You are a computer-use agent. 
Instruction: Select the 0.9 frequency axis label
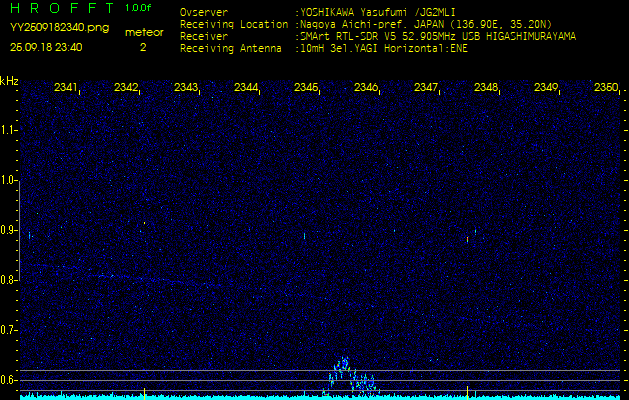[x=9, y=230]
